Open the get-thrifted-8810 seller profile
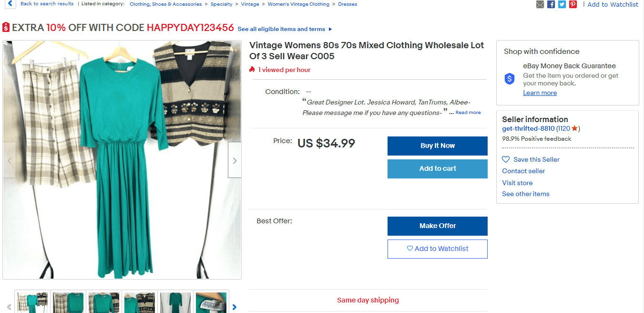This screenshot has height=313, width=644. click(528, 128)
